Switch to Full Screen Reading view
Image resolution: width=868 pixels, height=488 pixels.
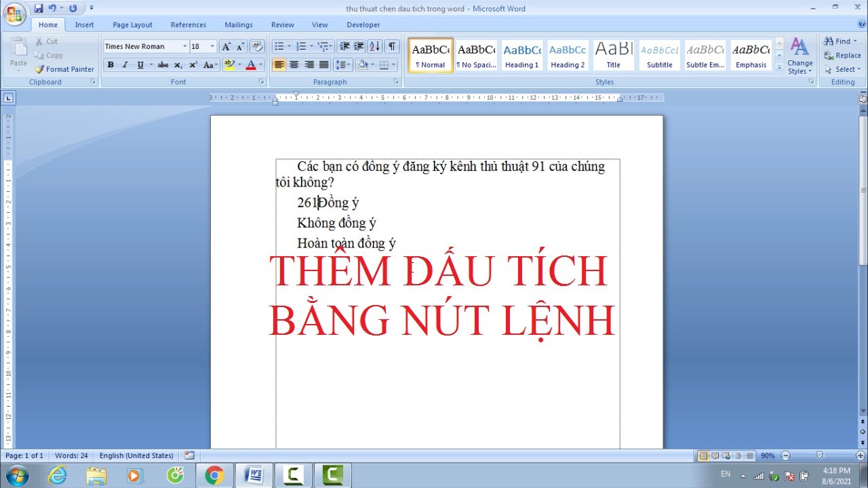pyautogui.click(x=715, y=455)
